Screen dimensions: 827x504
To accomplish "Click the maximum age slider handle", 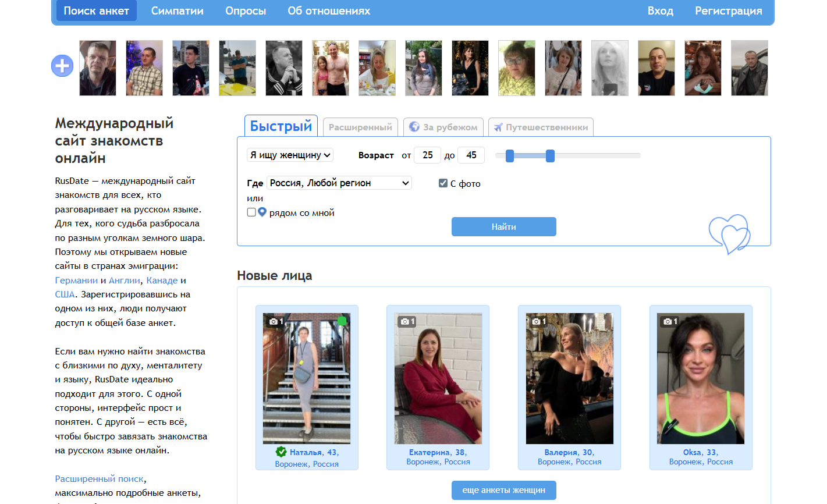I will tap(550, 155).
